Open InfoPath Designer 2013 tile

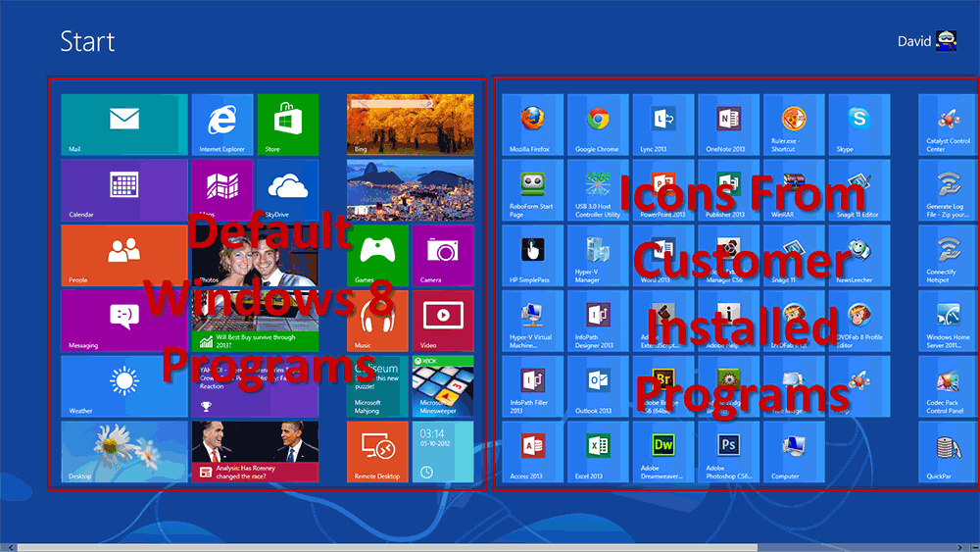click(598, 320)
